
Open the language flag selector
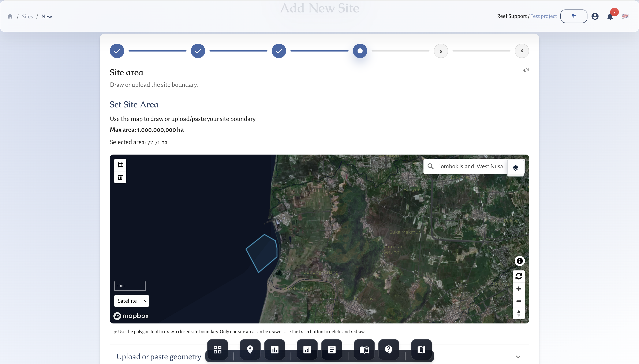click(625, 16)
